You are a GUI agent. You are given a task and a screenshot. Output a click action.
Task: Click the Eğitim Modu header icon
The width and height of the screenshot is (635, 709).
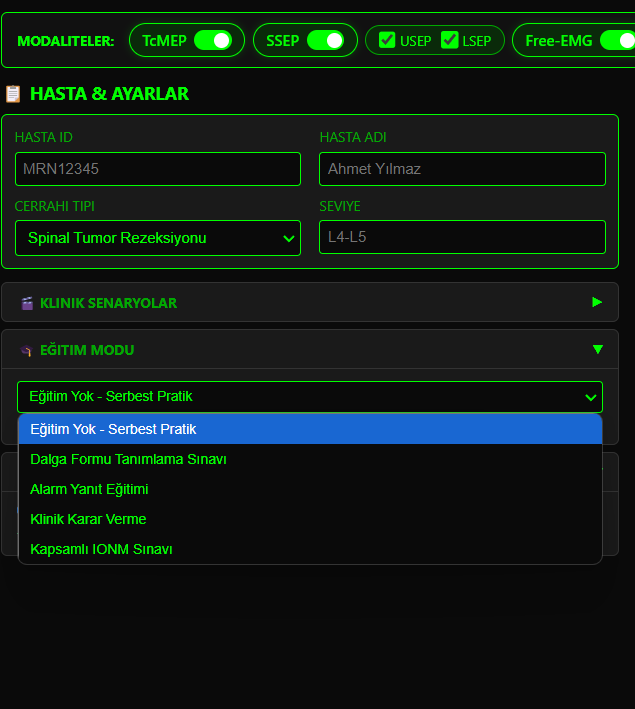pyautogui.click(x=27, y=351)
